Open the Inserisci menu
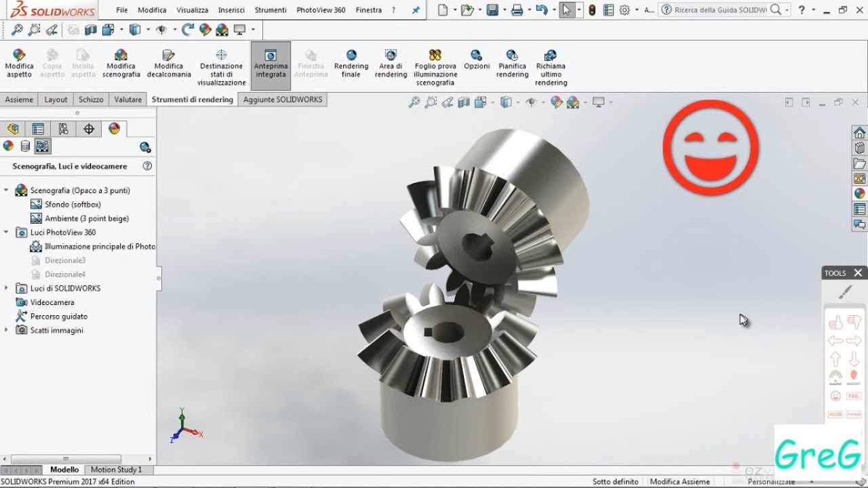Viewport: 868px width, 488px height. click(x=231, y=10)
